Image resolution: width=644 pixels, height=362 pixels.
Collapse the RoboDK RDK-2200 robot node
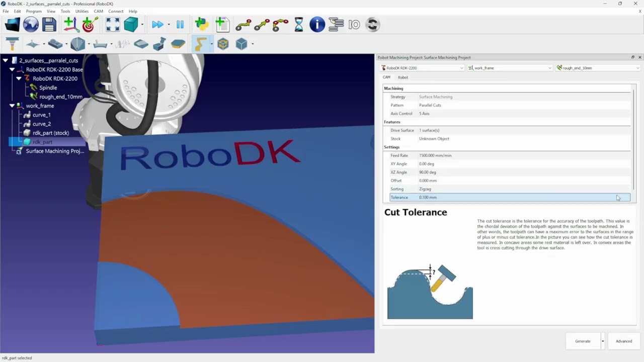[19, 78]
